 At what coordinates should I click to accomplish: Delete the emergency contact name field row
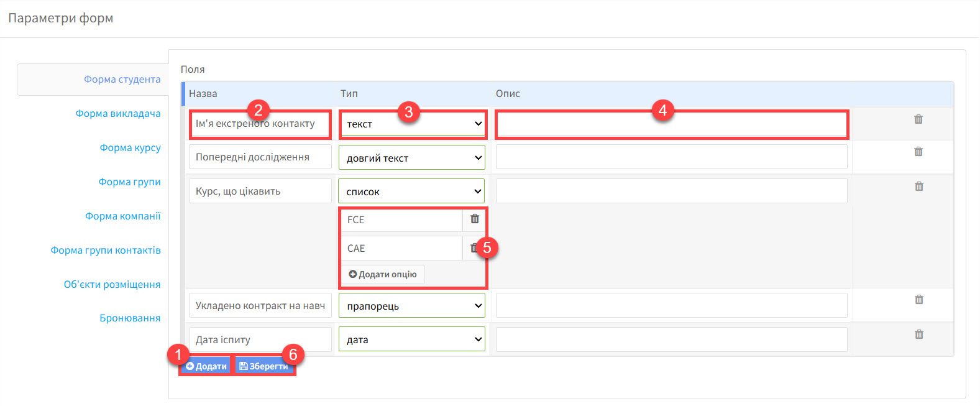point(918,119)
